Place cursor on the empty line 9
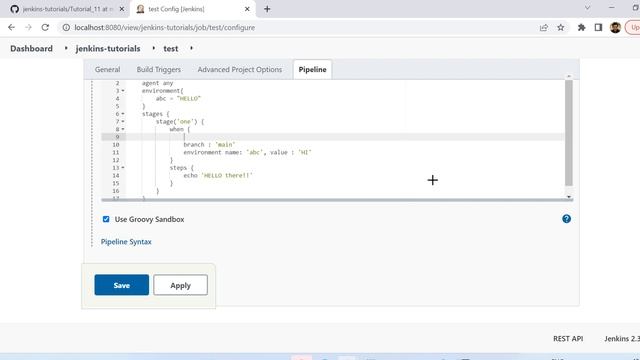 345,137
